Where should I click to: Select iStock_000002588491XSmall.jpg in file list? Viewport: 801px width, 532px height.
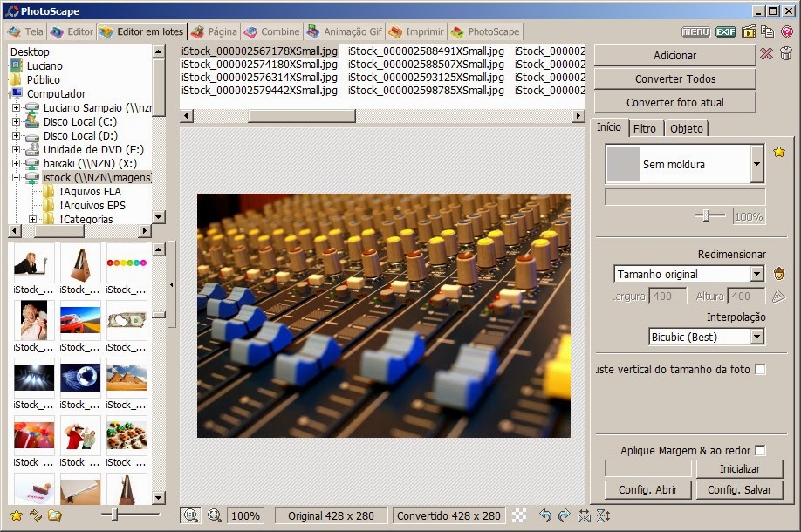[426, 51]
